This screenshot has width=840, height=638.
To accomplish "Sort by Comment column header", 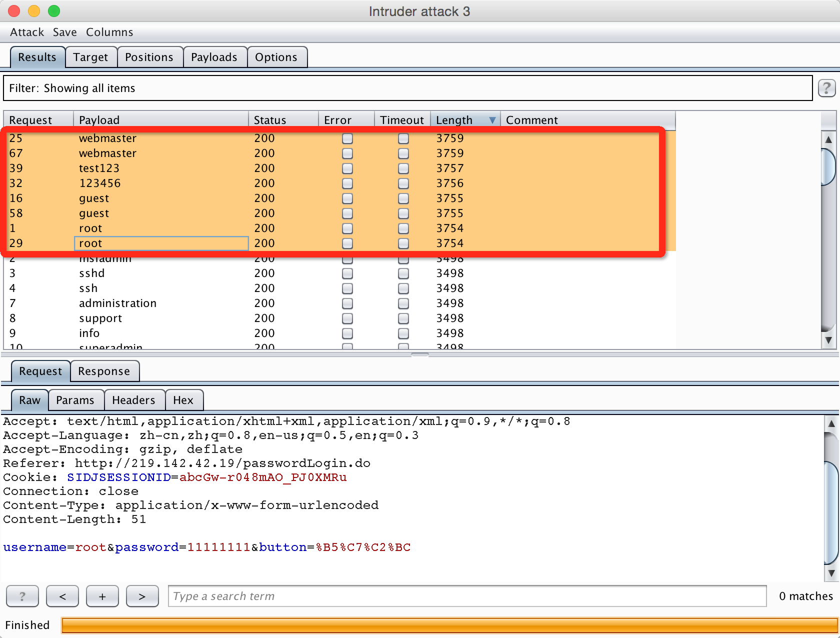I will tap(588, 120).
